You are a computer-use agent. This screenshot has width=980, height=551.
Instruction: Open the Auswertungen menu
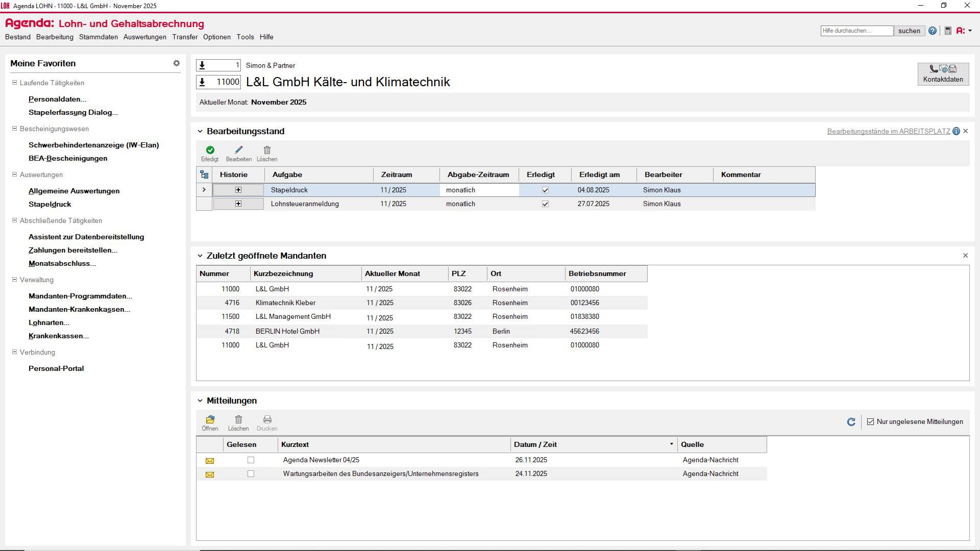pos(144,37)
